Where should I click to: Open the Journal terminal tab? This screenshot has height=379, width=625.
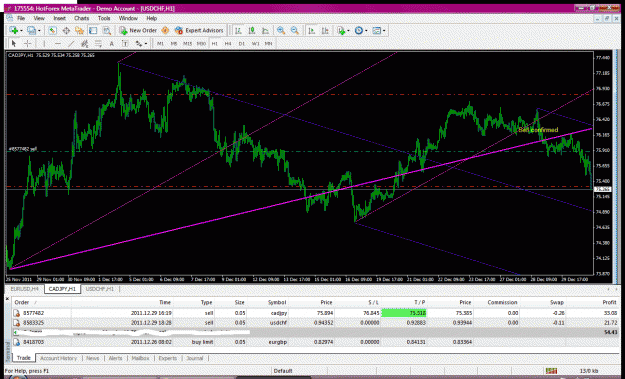tap(195, 358)
